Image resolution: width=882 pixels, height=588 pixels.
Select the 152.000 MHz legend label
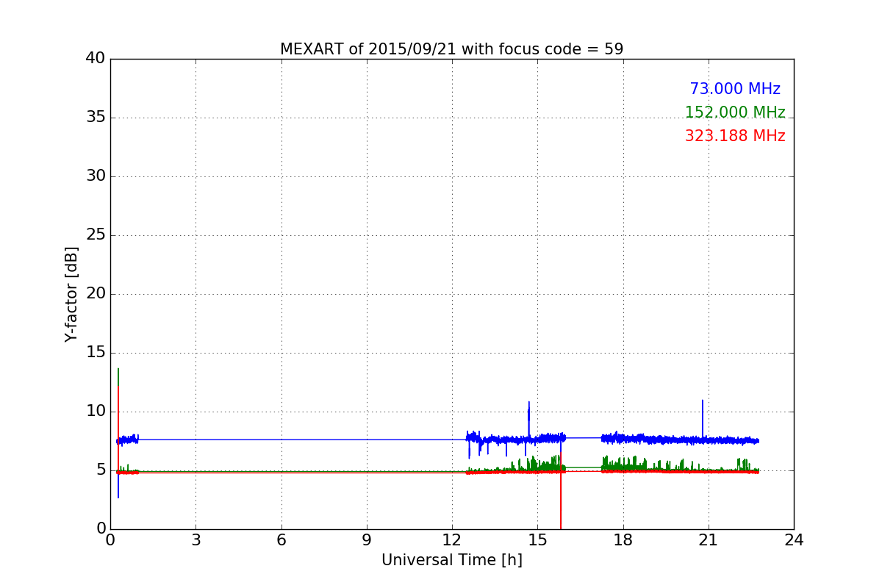735,112
